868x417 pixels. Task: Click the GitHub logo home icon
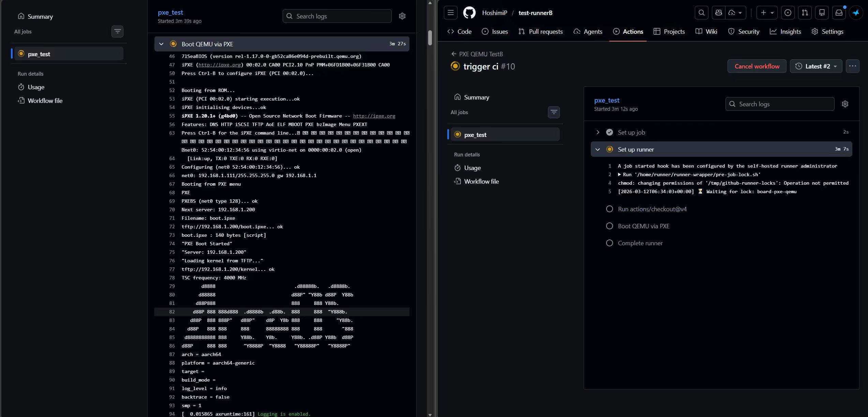pyautogui.click(x=469, y=13)
